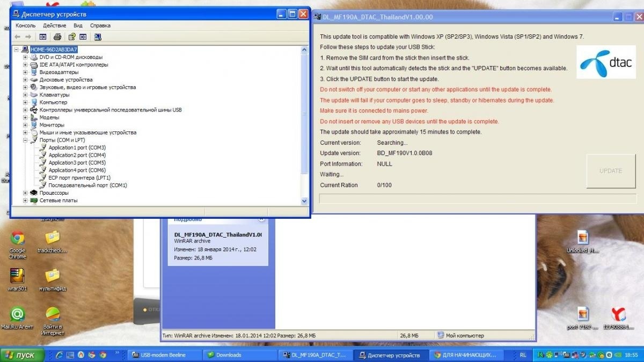Screen dimensions: 644x362
Task: Expand the Мониторы category
Action: coord(25,125)
